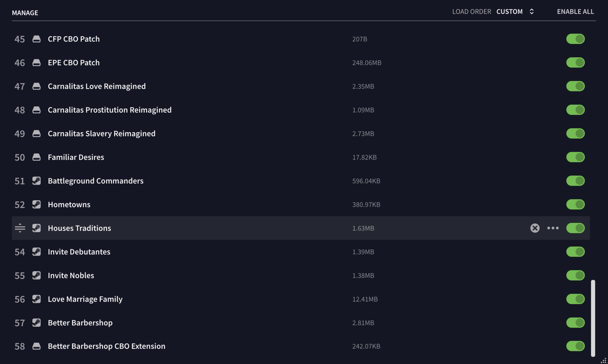The width and height of the screenshot is (608, 364).
Task: Switch off Invite Debutantes
Action: pos(575,252)
